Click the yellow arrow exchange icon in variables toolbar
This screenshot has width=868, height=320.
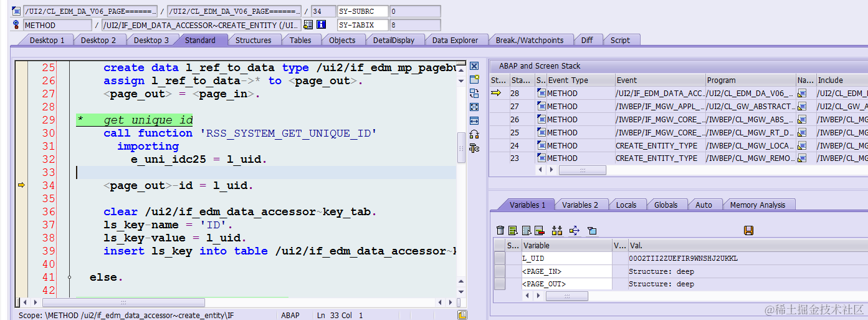pos(575,231)
